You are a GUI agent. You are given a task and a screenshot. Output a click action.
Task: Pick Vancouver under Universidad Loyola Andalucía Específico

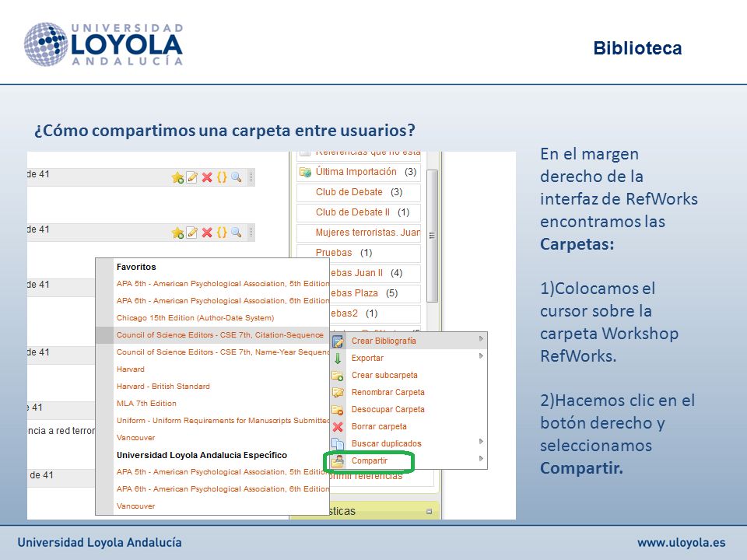(135, 506)
